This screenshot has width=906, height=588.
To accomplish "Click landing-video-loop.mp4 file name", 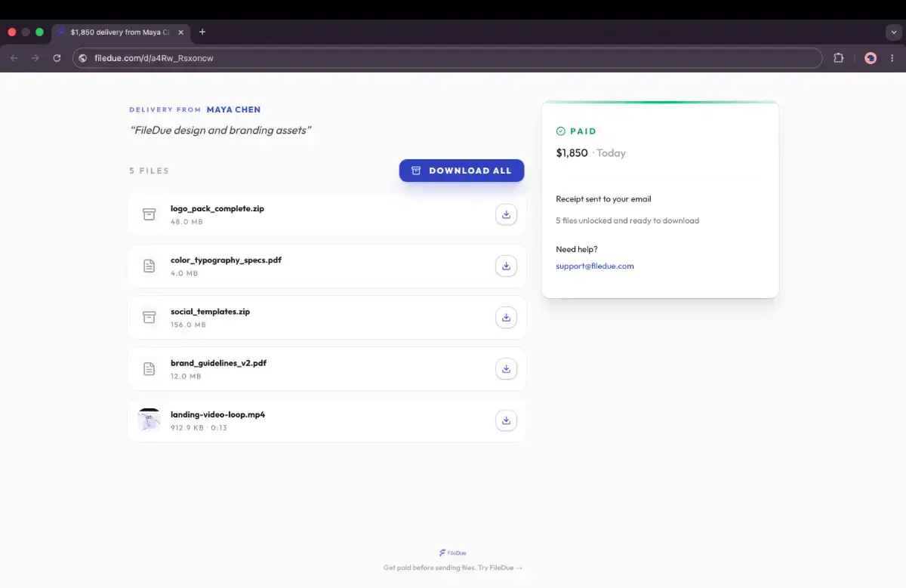I will pos(217,414).
